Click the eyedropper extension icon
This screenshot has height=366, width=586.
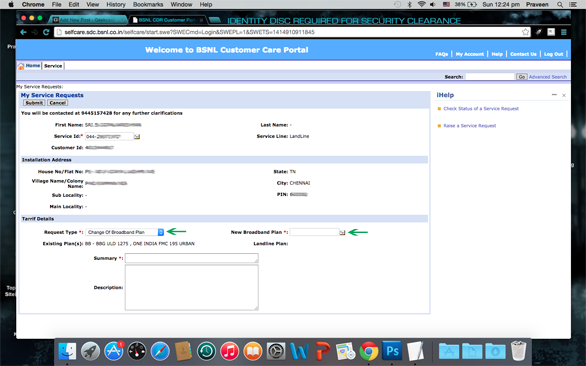coord(539,32)
